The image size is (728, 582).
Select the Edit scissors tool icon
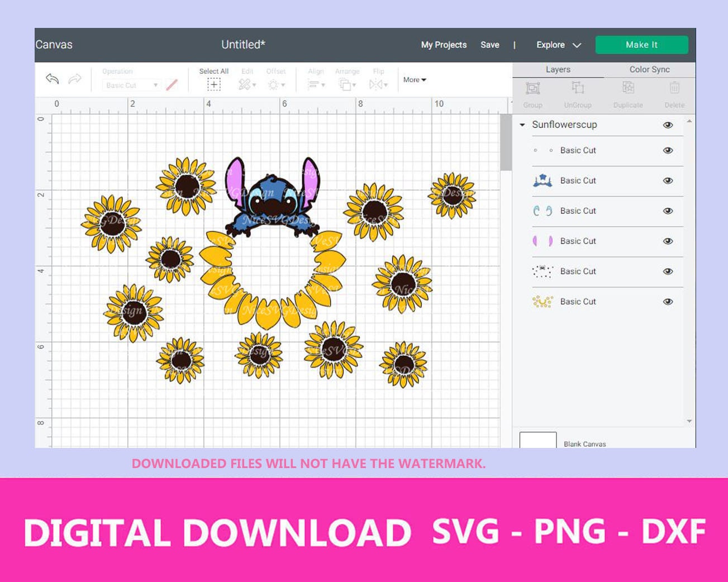point(245,84)
